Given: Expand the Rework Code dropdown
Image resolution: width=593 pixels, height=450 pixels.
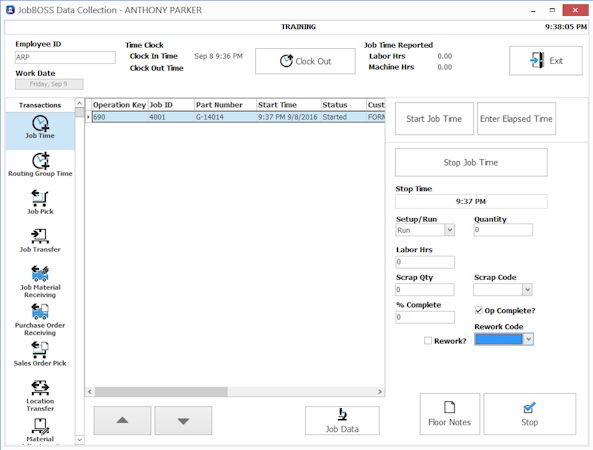Looking at the screenshot, I should tap(528, 339).
